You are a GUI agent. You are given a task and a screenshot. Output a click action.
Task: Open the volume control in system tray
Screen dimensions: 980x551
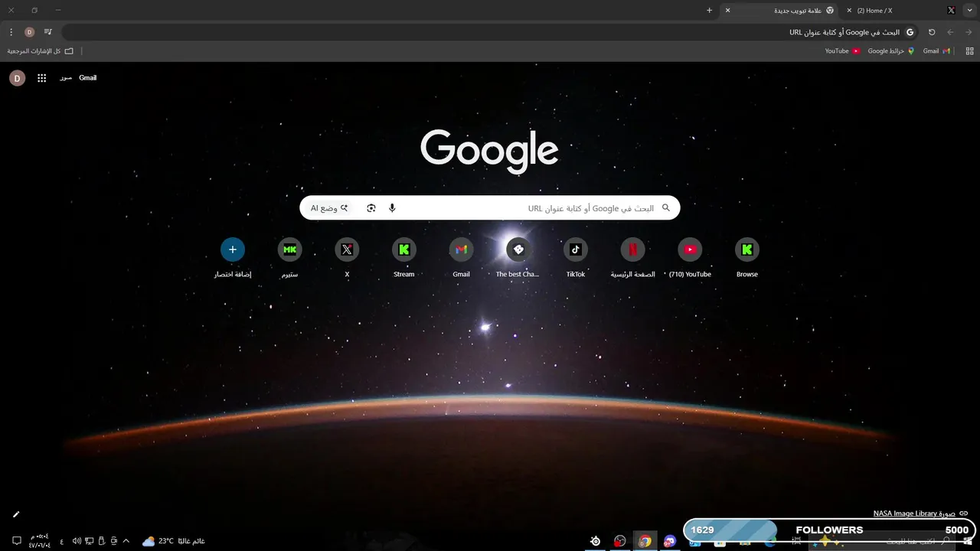coord(77,541)
